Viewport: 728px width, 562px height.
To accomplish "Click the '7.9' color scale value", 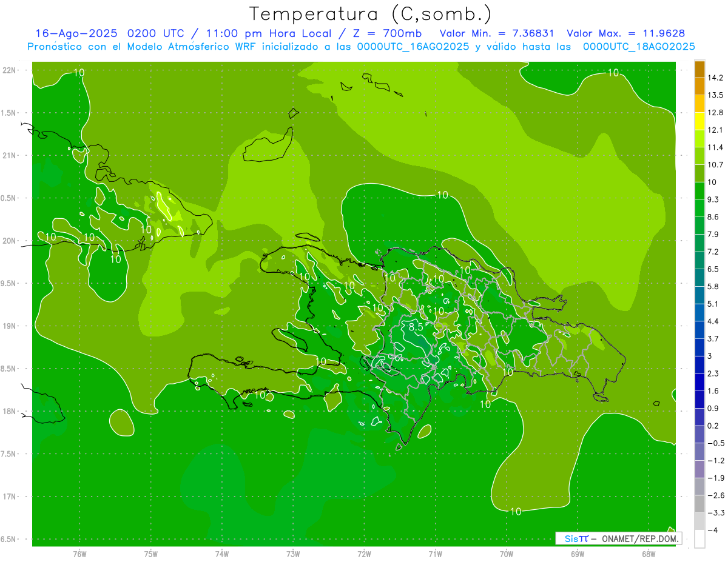I will 713,234.
